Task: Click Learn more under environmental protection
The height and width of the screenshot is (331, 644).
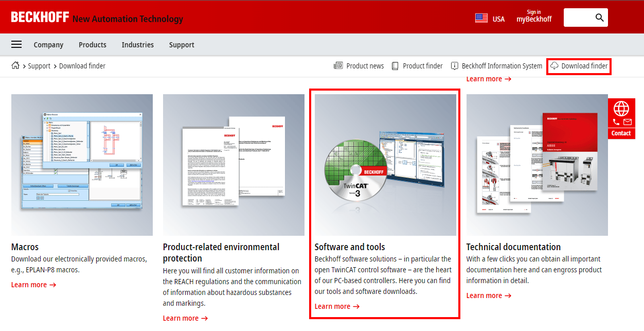Action: pos(185,318)
